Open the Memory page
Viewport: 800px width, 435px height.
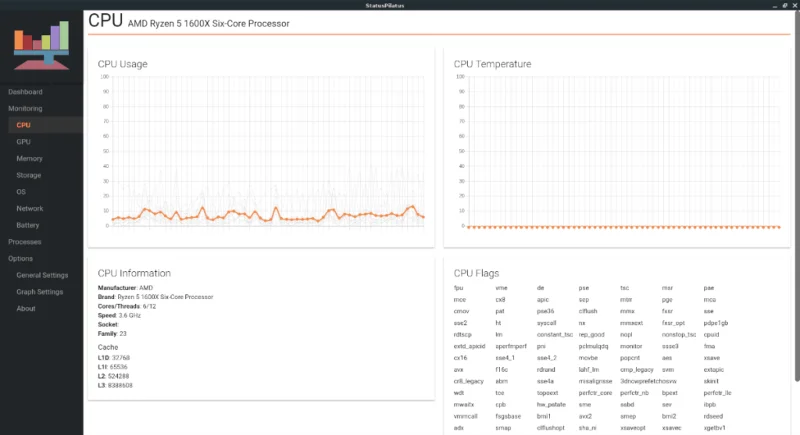[29, 159]
